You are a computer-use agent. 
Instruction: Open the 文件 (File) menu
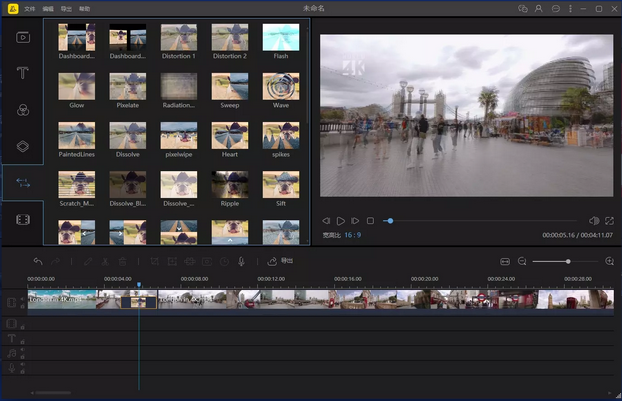29,8
